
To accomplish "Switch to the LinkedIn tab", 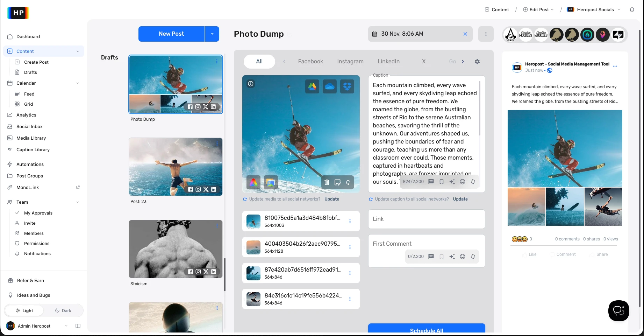I will 388,62.
